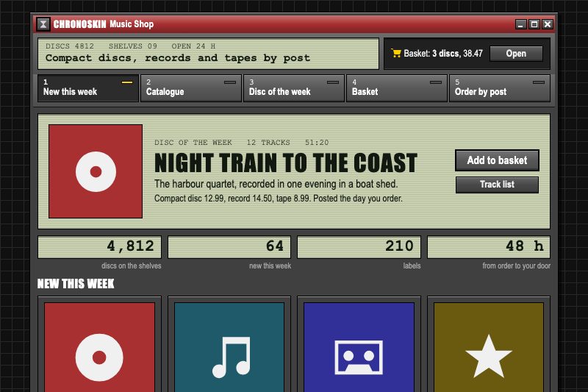This screenshot has height=392, width=588.
Task: Click the 'NEW THIS WEEK' heading
Action: tap(76, 284)
